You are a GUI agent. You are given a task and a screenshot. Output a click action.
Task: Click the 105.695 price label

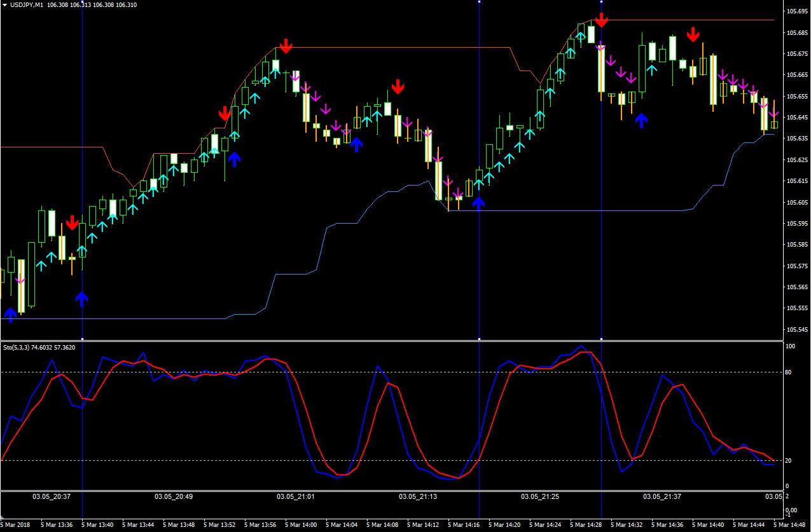(x=798, y=11)
